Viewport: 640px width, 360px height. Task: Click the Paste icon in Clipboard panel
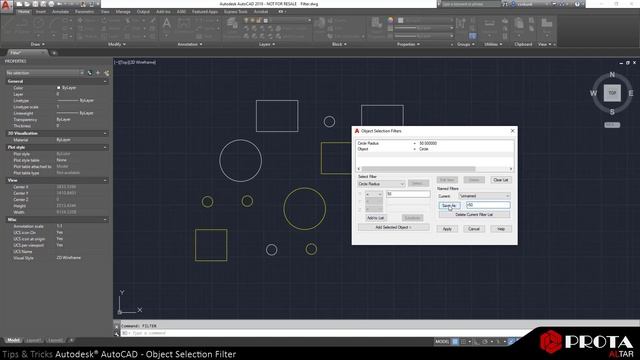coord(519,24)
